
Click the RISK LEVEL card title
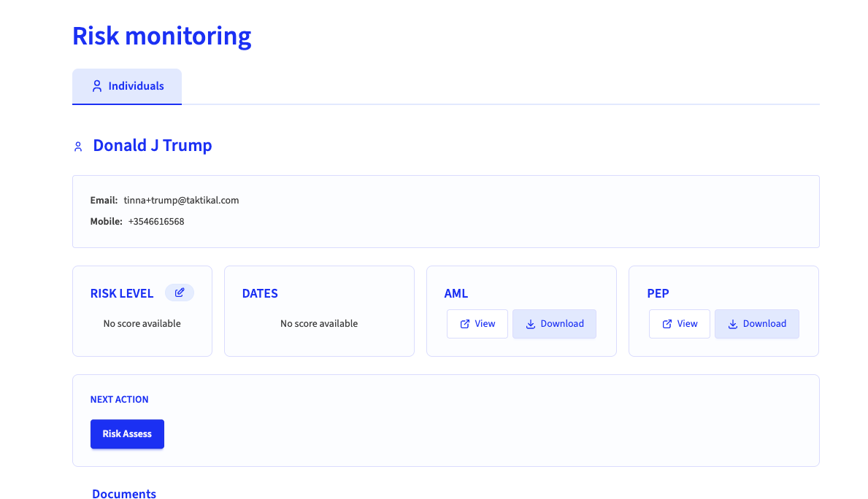pos(122,293)
